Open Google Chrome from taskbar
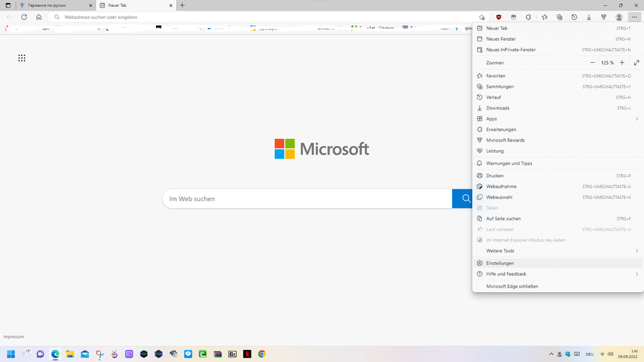Screen dimensions: 644x362 [x=262, y=354]
